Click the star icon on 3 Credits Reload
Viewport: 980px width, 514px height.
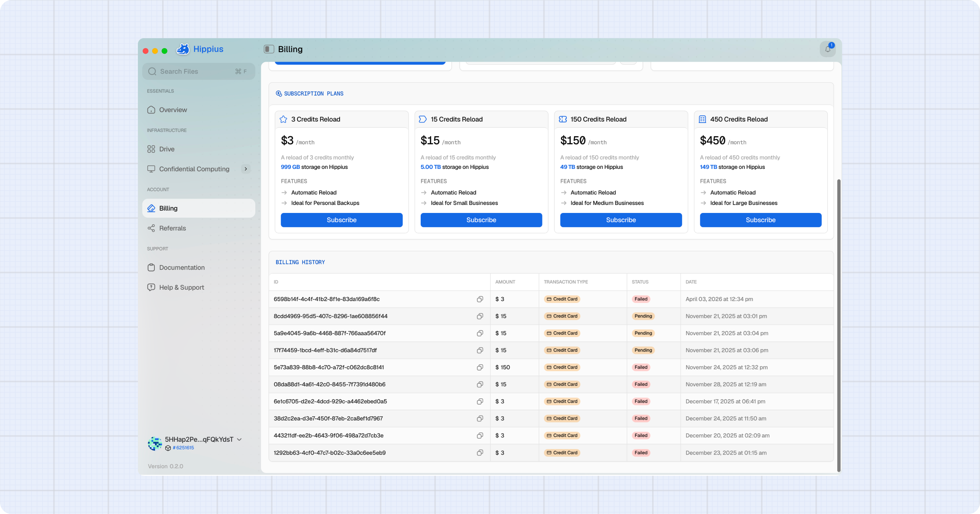point(284,119)
